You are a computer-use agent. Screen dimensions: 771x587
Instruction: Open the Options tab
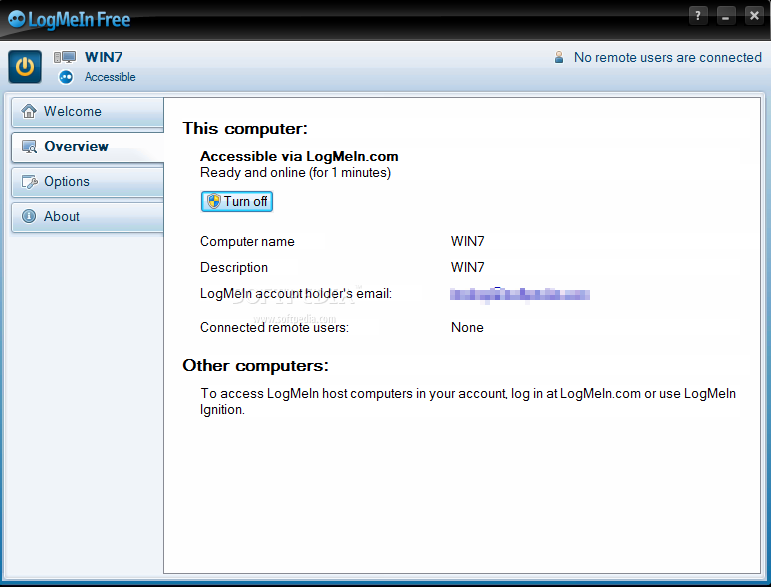(x=88, y=181)
